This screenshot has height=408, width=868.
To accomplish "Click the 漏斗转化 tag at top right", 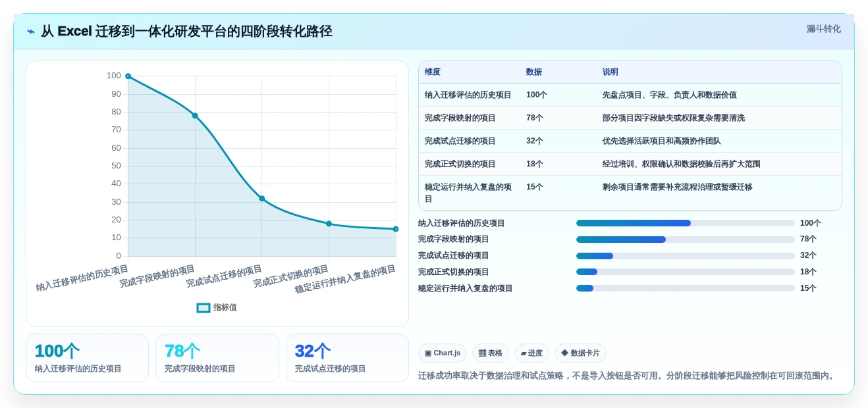I will click(823, 29).
